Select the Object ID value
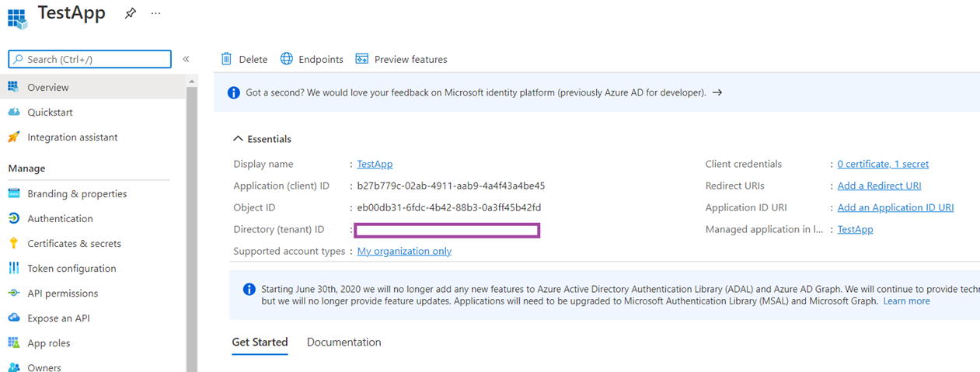This screenshot has height=372, width=980. (449, 207)
